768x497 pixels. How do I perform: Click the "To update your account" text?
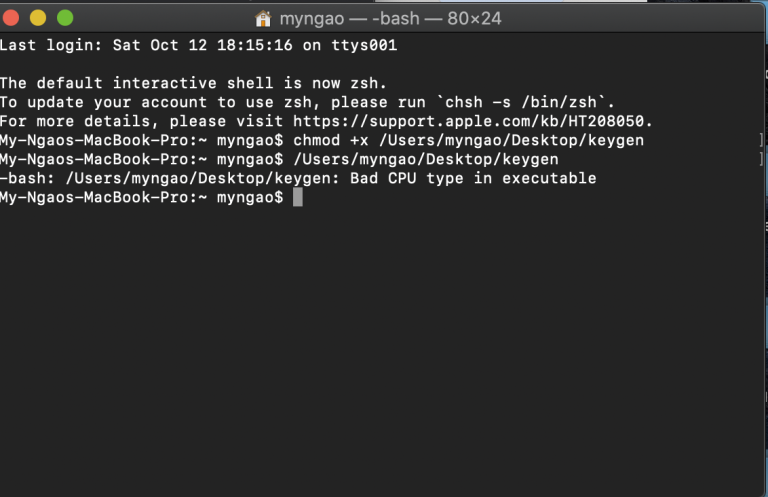click(103, 102)
